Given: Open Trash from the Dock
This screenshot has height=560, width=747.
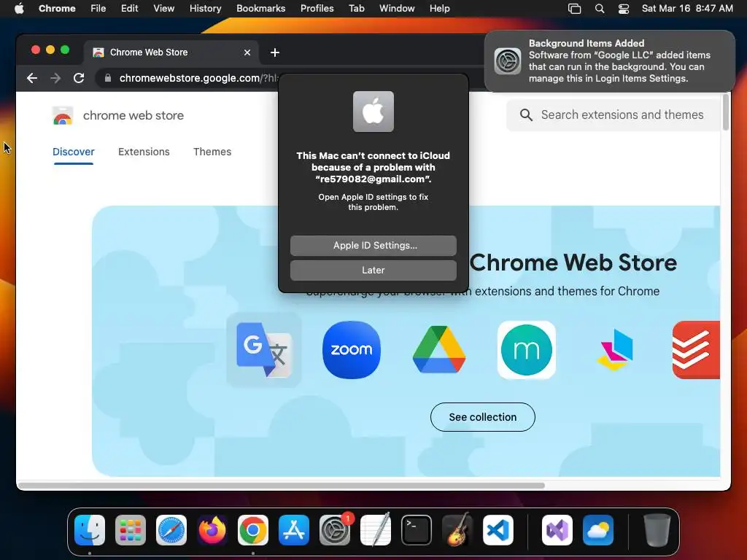Looking at the screenshot, I should (657, 530).
